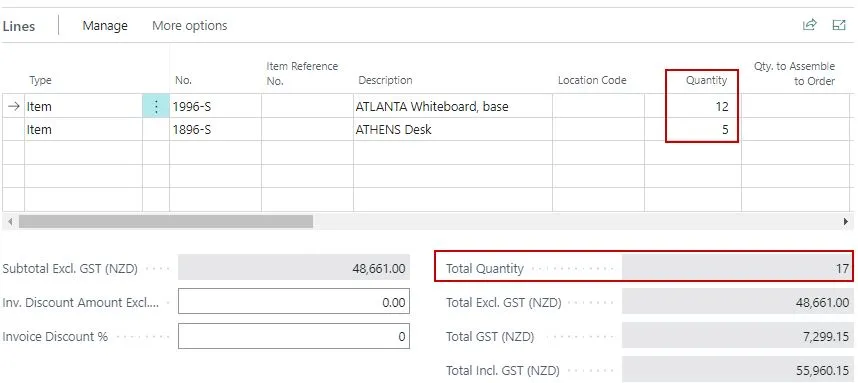Screen dimensions: 858x383
Task: Click the Quantity column header
Action: [x=706, y=80]
